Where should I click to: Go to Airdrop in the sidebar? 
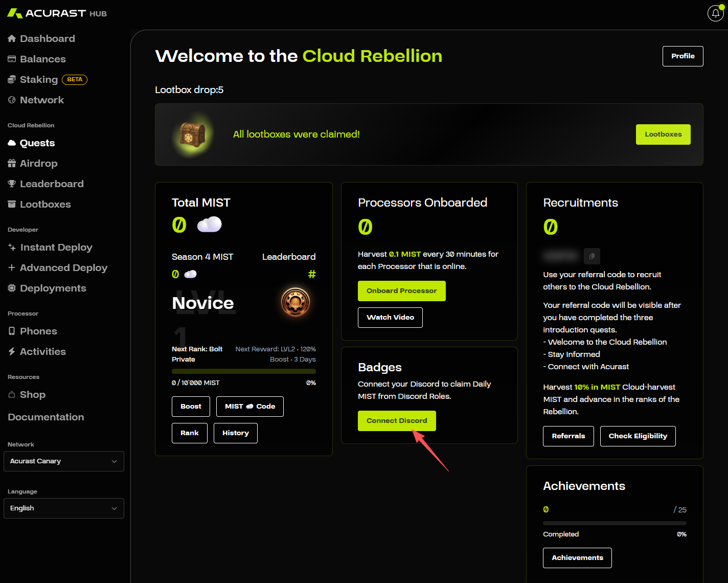[38, 164]
